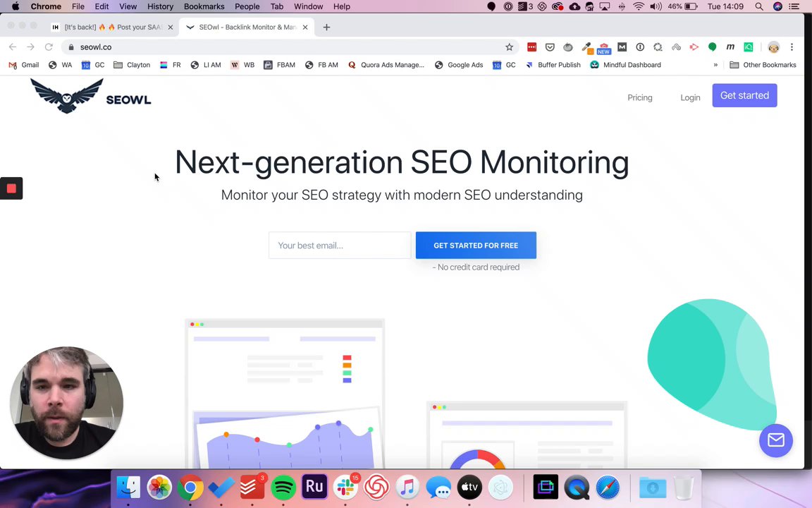The height and width of the screenshot is (508, 812).
Task: Open the 1Password extension in Chrome toolbar
Action: tap(640, 47)
